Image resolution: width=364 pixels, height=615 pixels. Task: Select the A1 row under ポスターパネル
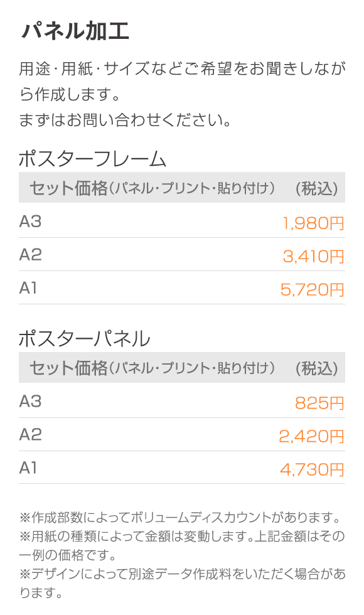coord(182,468)
